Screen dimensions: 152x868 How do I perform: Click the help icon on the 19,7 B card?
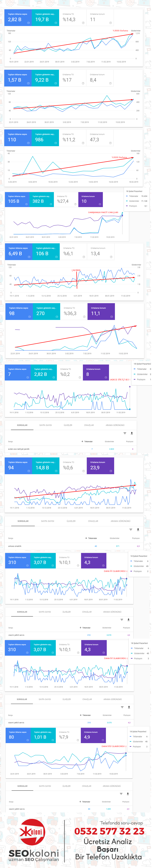pos(56,23)
